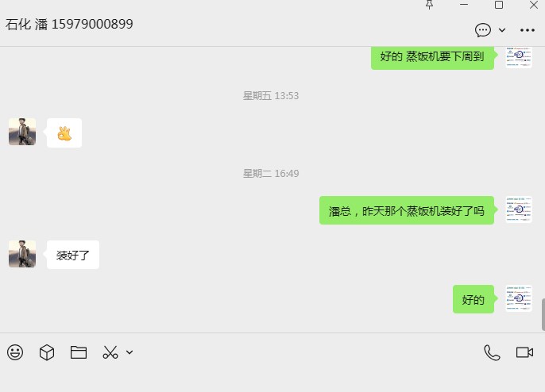Click the cube mini-program icon
Viewport: 545px width, 392px height.
tap(47, 352)
